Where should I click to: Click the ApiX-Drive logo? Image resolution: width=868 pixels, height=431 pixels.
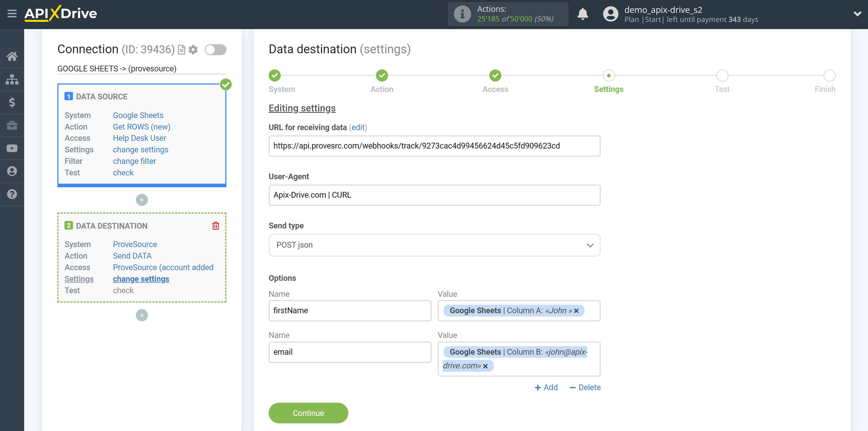pyautogui.click(x=61, y=13)
